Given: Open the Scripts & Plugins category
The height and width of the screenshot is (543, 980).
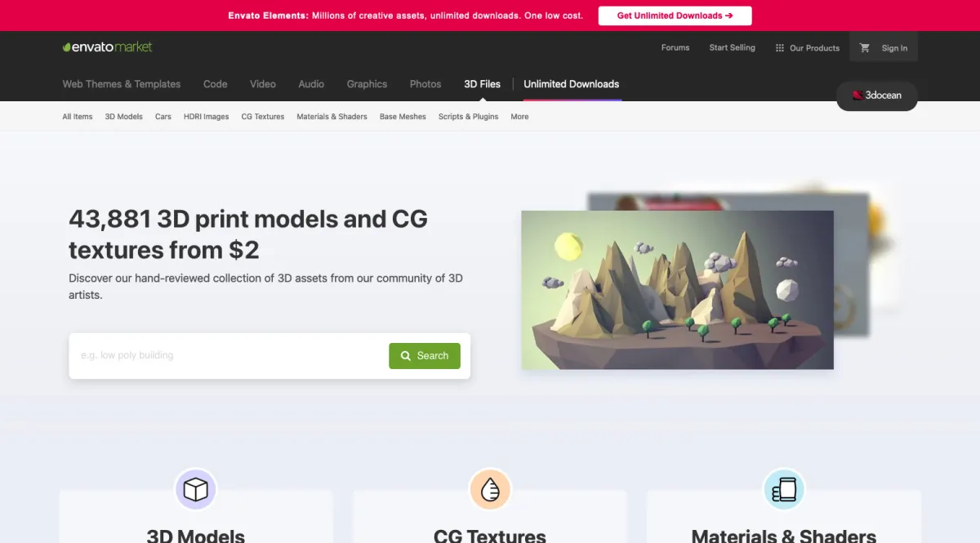Looking at the screenshot, I should pos(468,117).
